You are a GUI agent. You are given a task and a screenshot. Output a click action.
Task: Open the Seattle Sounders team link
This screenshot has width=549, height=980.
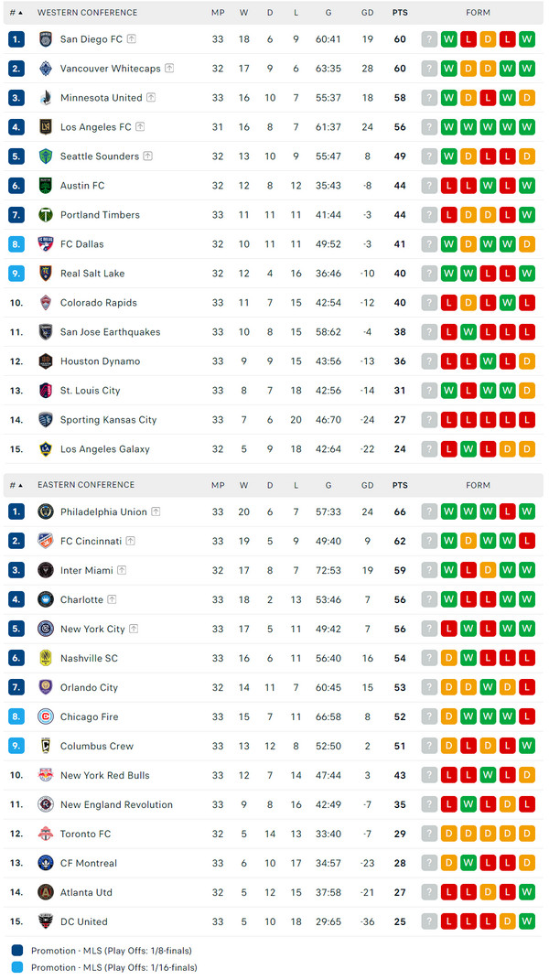[99, 156]
